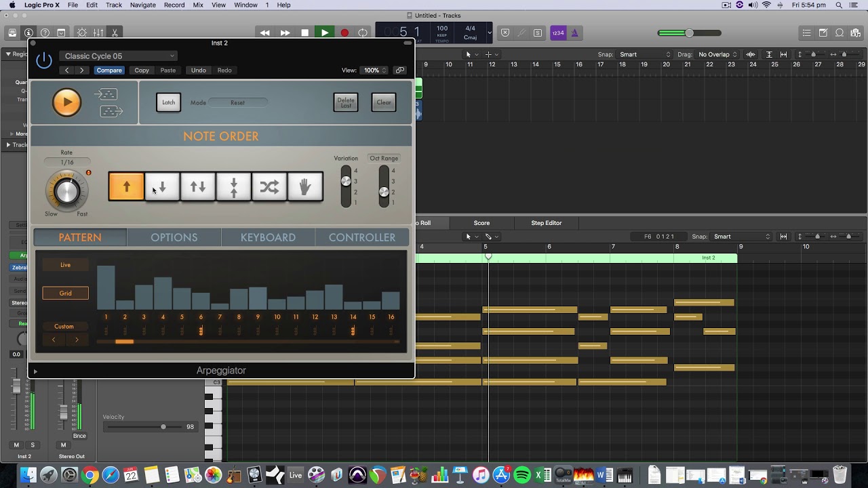Select the Up note order arrow
Viewport: 868px width, 488px height.
(x=126, y=187)
